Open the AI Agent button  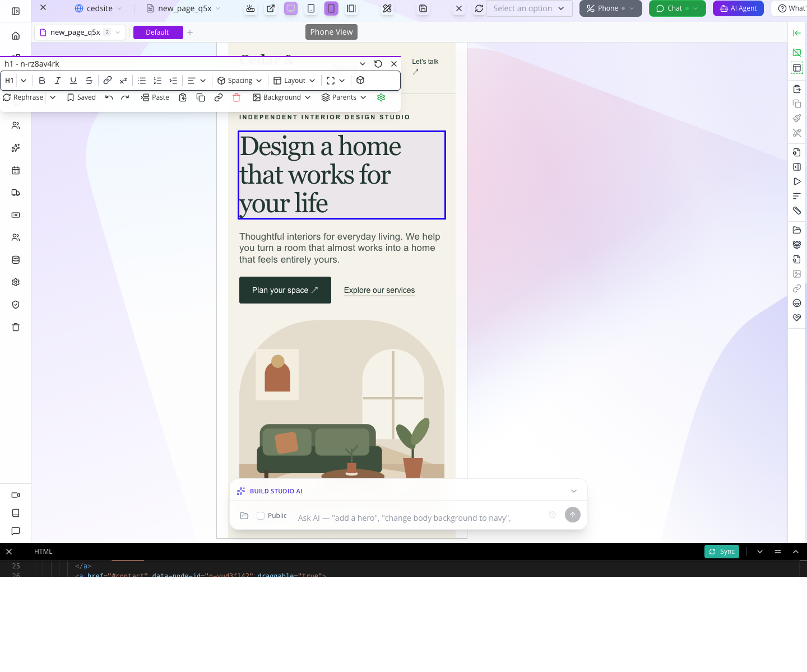click(x=738, y=8)
